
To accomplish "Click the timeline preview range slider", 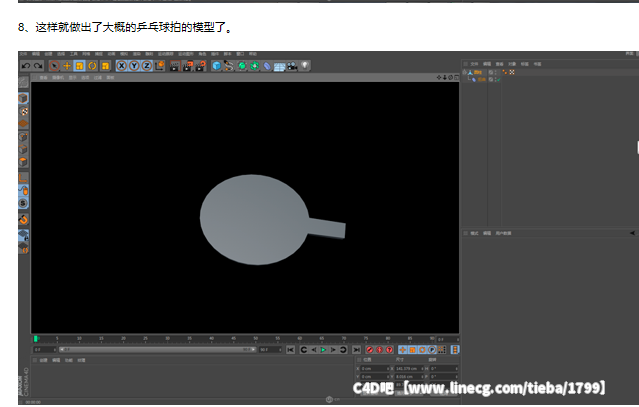I will pyautogui.click(x=157, y=350).
